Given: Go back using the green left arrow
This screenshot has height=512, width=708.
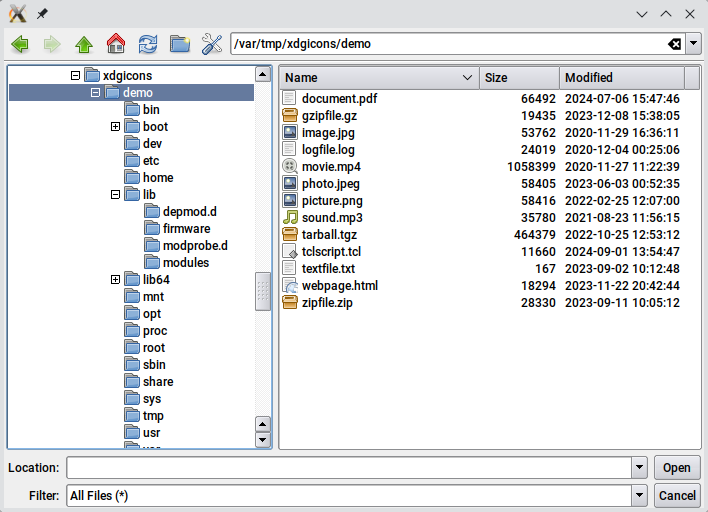Looking at the screenshot, I should coord(20,44).
